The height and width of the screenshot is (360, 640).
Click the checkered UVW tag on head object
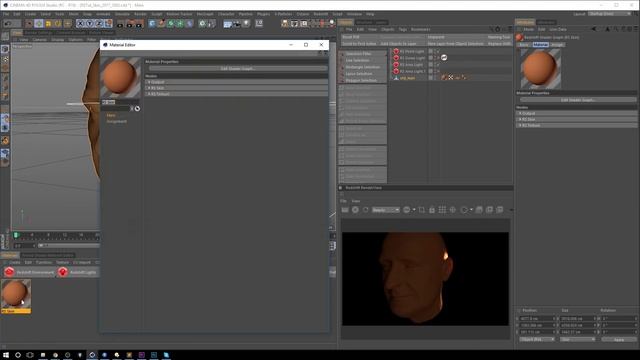[451, 78]
